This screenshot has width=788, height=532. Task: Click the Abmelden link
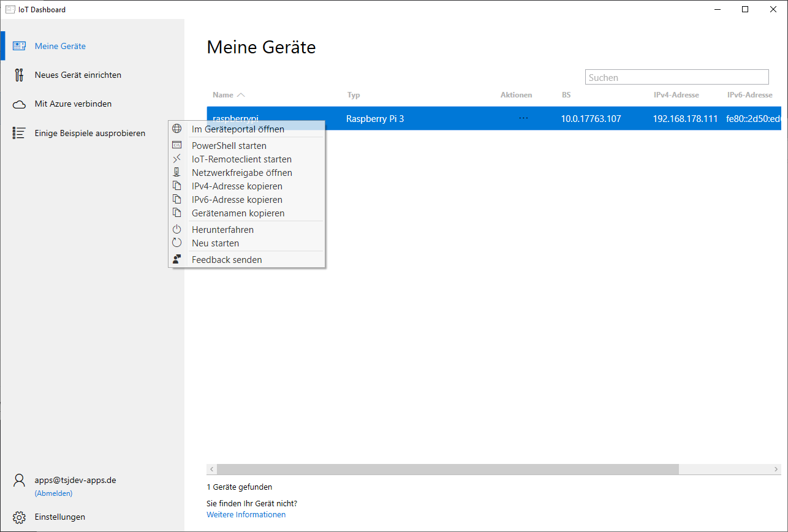point(53,493)
